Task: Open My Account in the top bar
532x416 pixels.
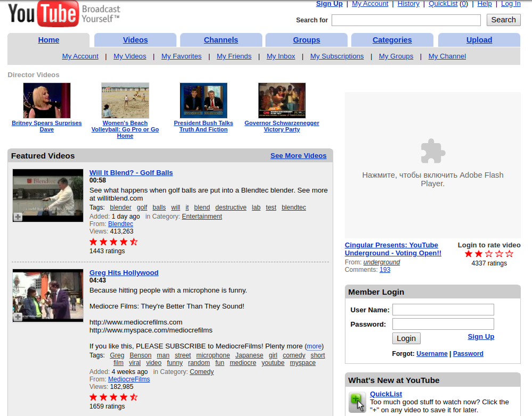Action: click(370, 4)
